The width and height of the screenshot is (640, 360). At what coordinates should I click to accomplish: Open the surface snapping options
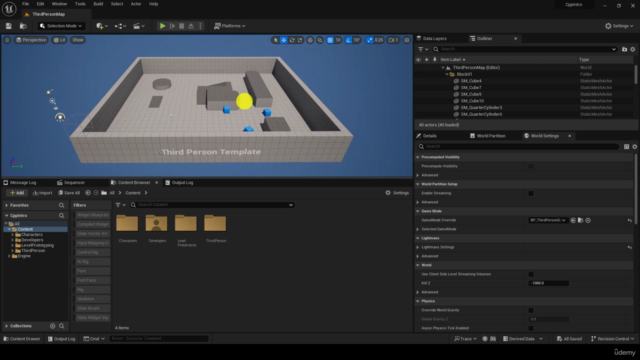tap(320, 40)
